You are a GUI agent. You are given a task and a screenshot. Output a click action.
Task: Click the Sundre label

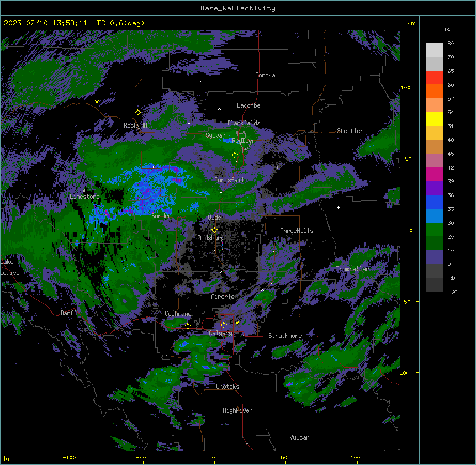click(161, 216)
